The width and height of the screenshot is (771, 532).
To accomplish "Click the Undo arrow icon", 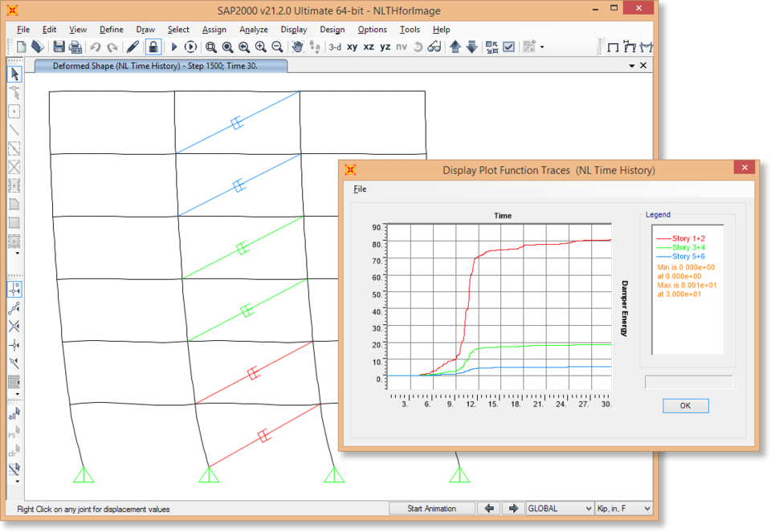I will tap(96, 47).
